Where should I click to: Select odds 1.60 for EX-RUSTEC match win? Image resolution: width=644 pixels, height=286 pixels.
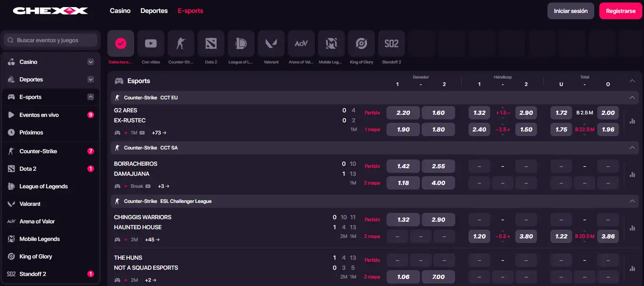click(438, 113)
